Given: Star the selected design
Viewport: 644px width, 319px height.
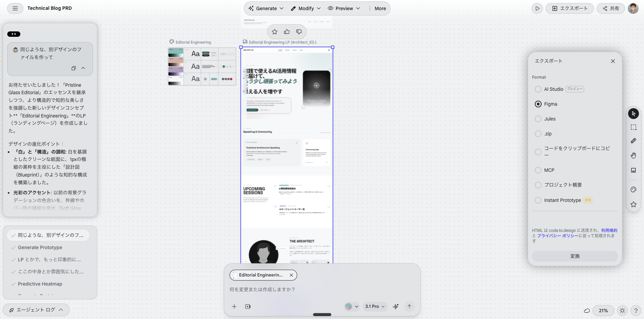Looking at the screenshot, I should [x=275, y=32].
